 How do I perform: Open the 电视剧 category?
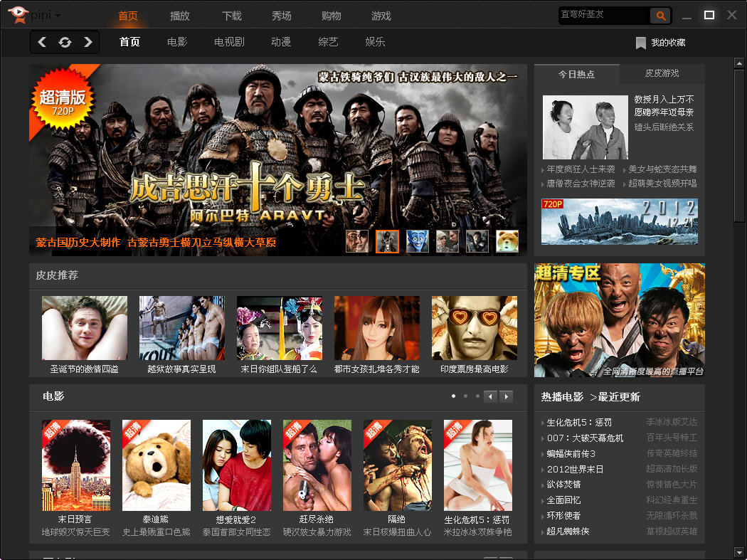tap(229, 42)
